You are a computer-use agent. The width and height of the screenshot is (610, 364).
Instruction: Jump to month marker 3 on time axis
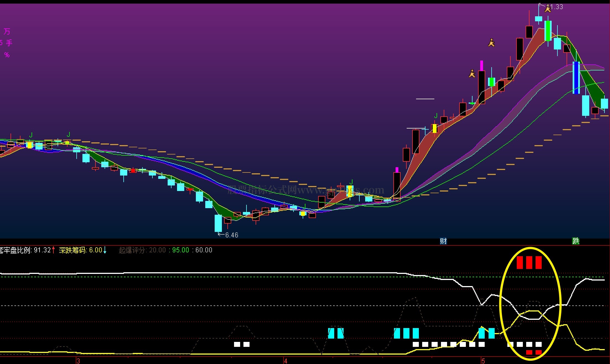point(78,361)
